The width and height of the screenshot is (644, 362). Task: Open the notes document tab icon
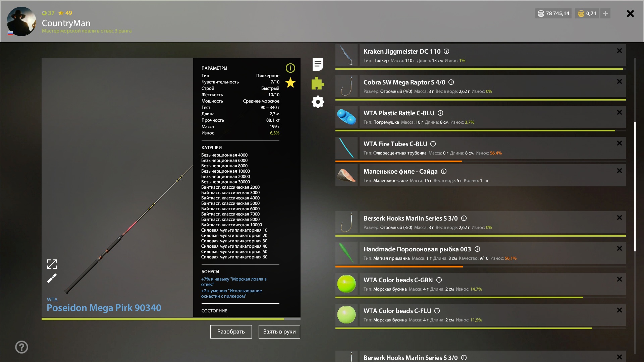tap(318, 64)
